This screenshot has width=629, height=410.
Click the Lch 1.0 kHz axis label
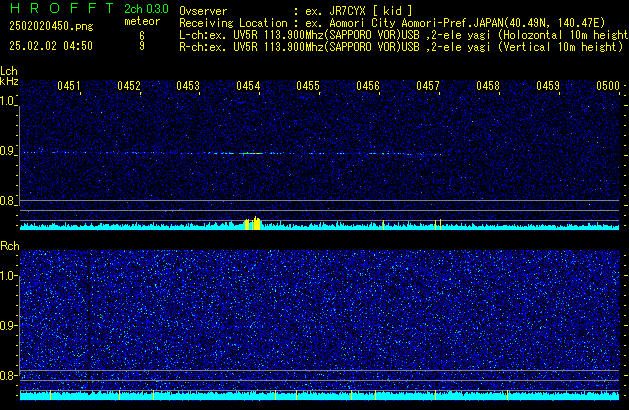pyautogui.click(x=8, y=101)
